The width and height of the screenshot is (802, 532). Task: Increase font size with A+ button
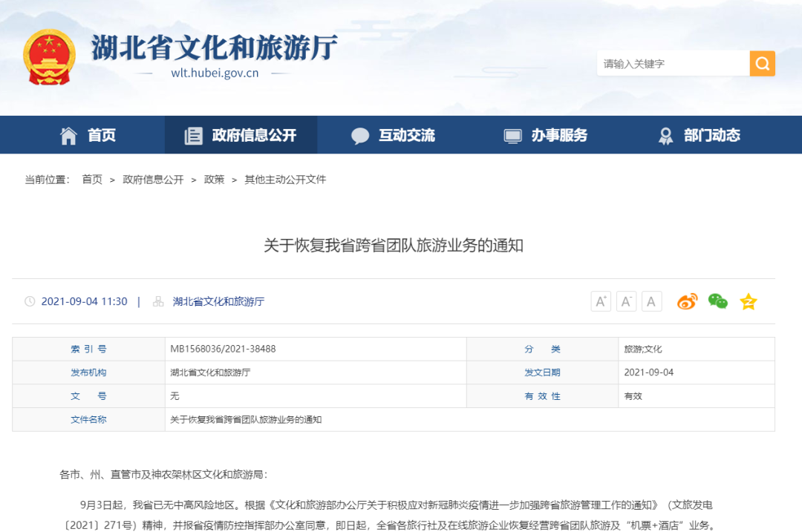point(601,301)
